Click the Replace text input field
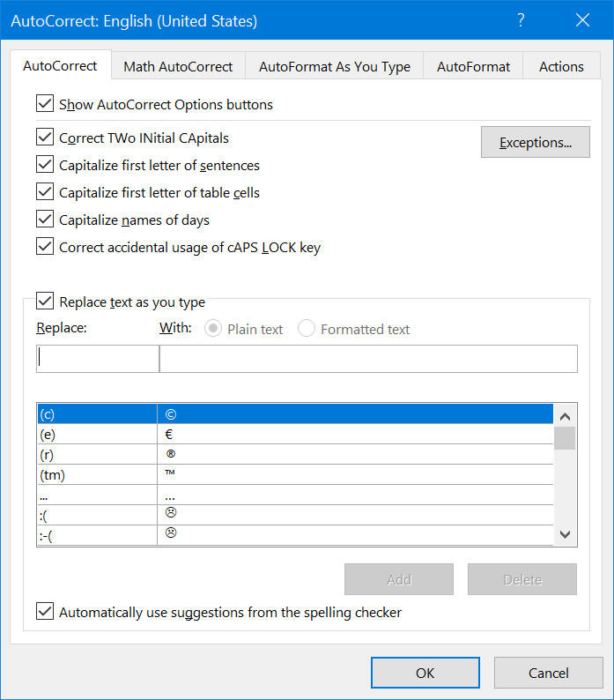The width and height of the screenshot is (614, 700). point(97,359)
